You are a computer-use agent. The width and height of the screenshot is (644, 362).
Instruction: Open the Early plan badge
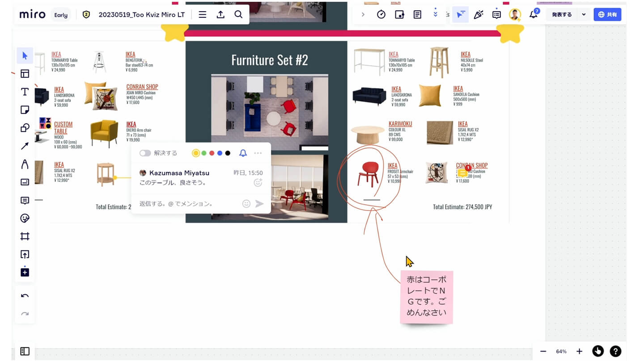coord(61,15)
